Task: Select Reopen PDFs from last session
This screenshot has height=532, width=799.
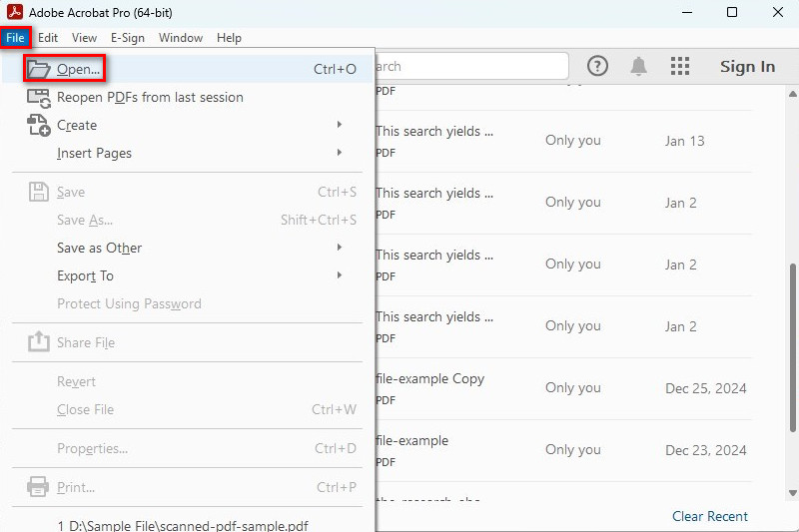Action: coord(150,97)
